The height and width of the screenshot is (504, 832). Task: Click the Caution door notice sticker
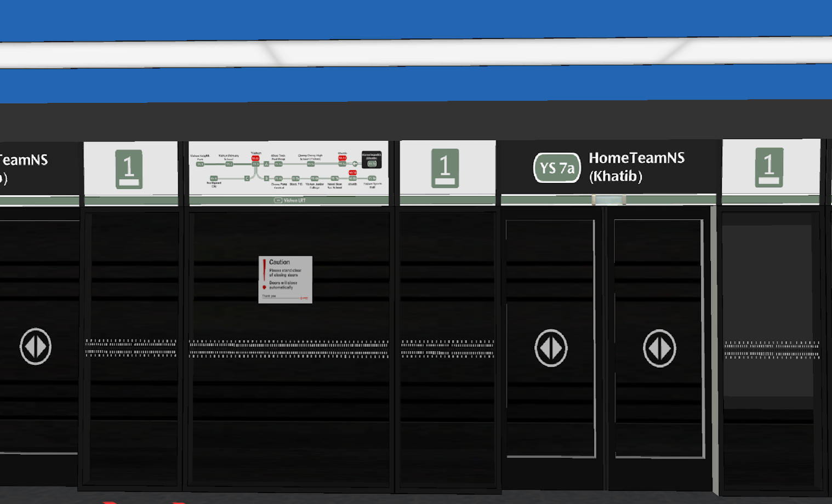pyautogui.click(x=286, y=279)
